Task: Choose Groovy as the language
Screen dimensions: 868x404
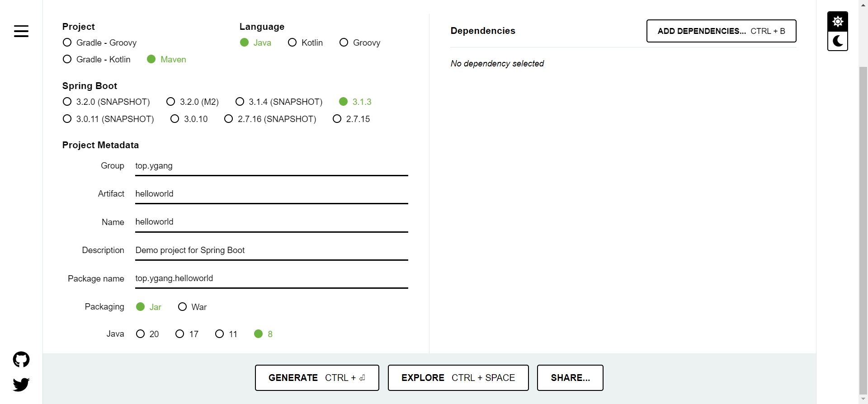Action: click(x=344, y=42)
